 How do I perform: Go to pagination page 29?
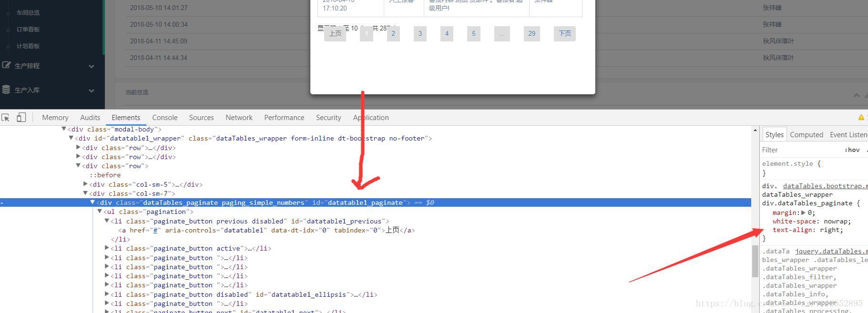tap(531, 33)
